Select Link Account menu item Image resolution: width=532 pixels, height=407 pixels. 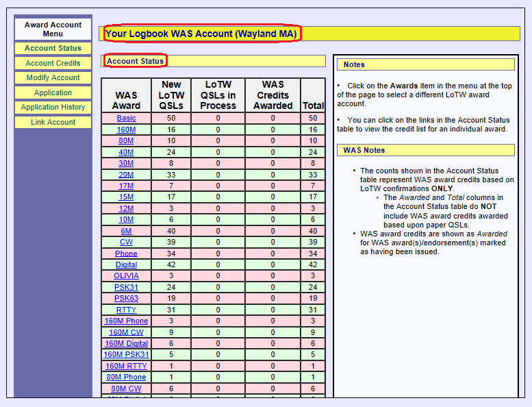[x=53, y=122]
